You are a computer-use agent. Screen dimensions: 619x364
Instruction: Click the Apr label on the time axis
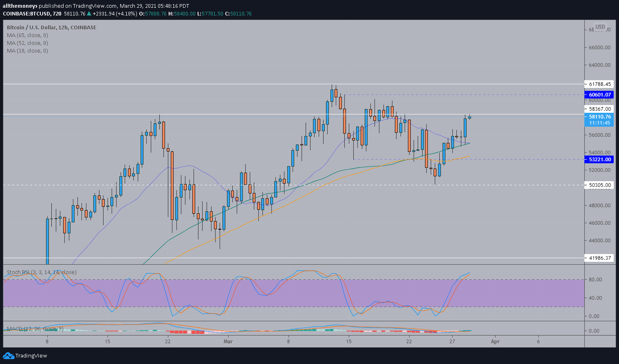(x=495, y=342)
